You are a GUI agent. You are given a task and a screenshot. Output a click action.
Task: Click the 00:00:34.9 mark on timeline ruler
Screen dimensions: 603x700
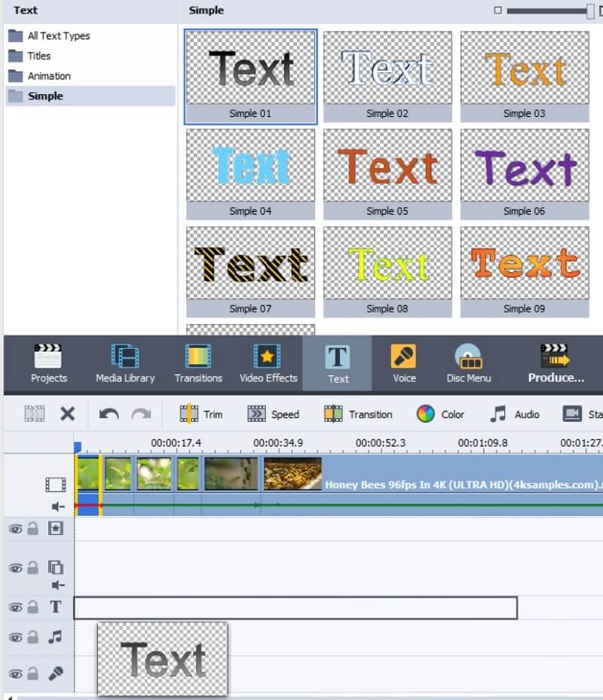tap(278, 443)
